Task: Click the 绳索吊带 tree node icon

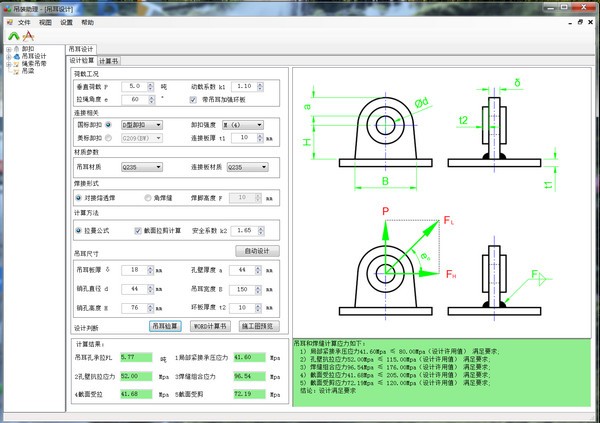Action: coord(16,64)
